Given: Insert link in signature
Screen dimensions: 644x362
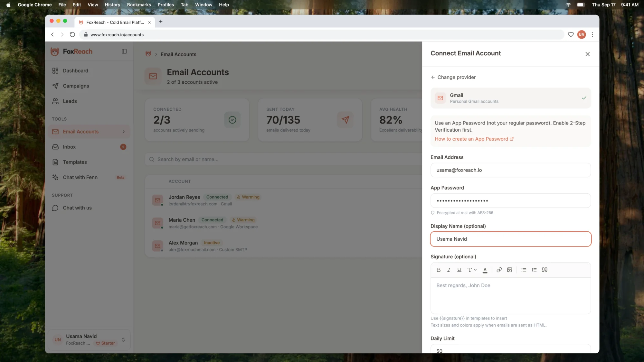Looking at the screenshot, I should coord(499,270).
